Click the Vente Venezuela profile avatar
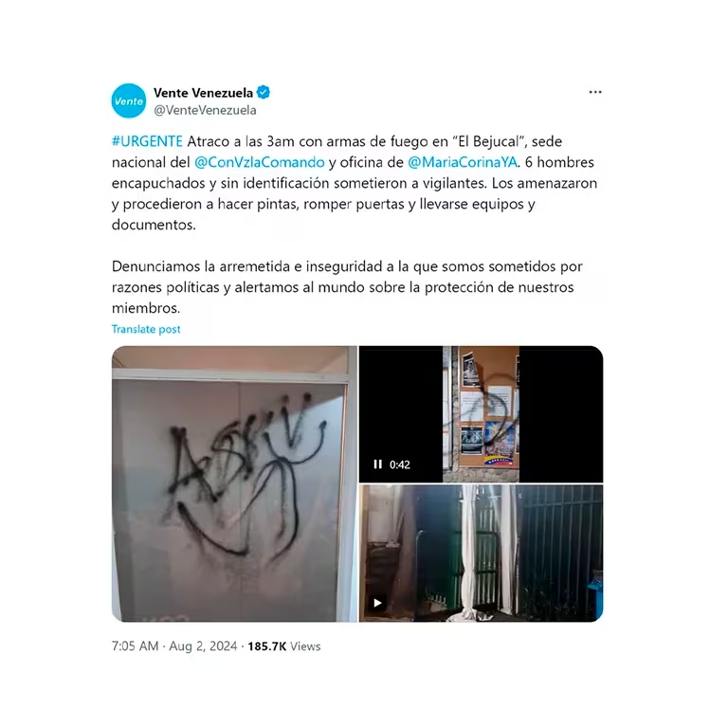This screenshot has width=728, height=728. 129,100
